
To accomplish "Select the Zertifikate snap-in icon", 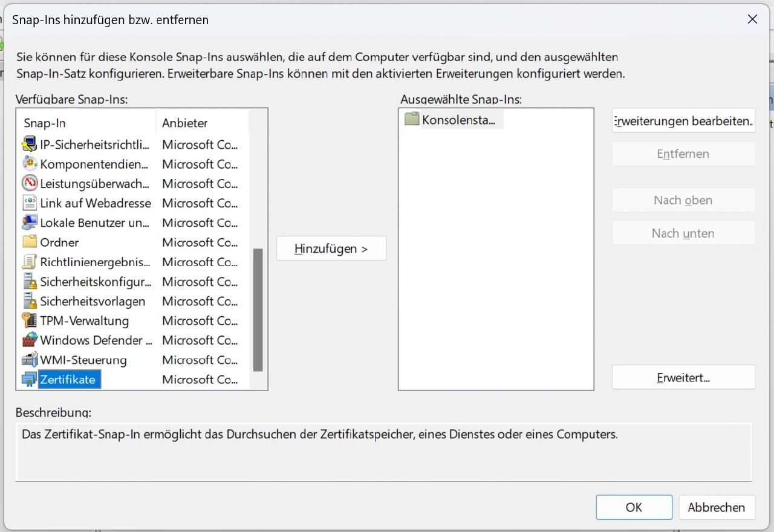I will [29, 379].
